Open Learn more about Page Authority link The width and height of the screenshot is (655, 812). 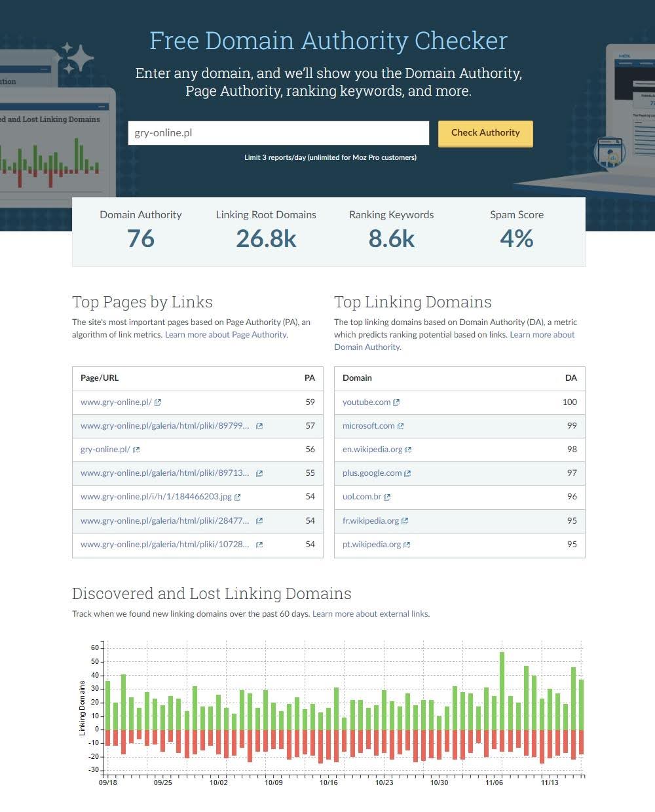click(226, 334)
